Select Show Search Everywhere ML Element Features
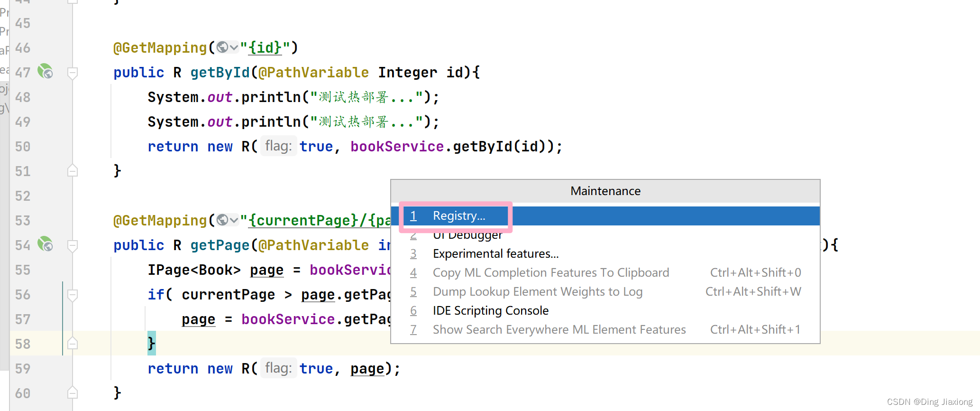The width and height of the screenshot is (980, 411). [x=559, y=330]
